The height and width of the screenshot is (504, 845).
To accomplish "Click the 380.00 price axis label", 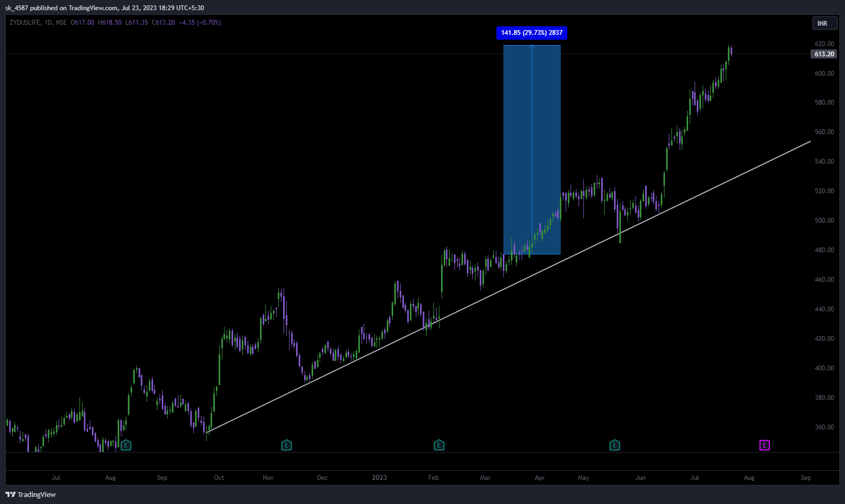I will click(x=824, y=398).
